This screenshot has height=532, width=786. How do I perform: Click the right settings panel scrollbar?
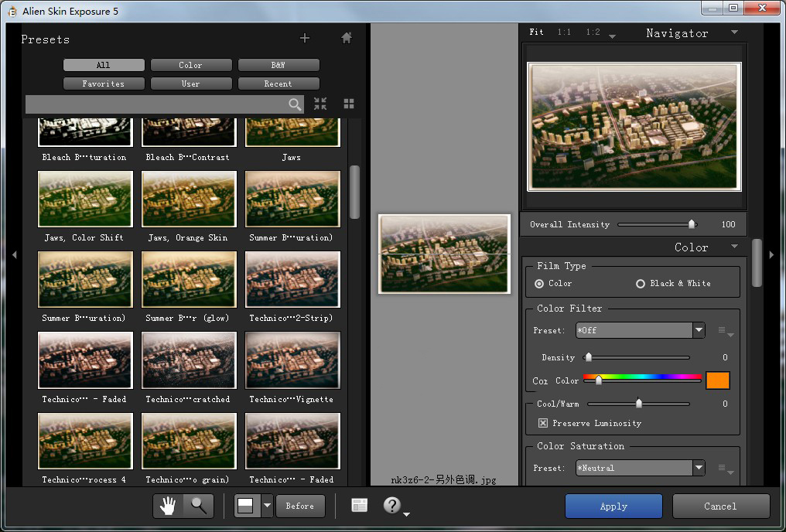[x=757, y=263]
